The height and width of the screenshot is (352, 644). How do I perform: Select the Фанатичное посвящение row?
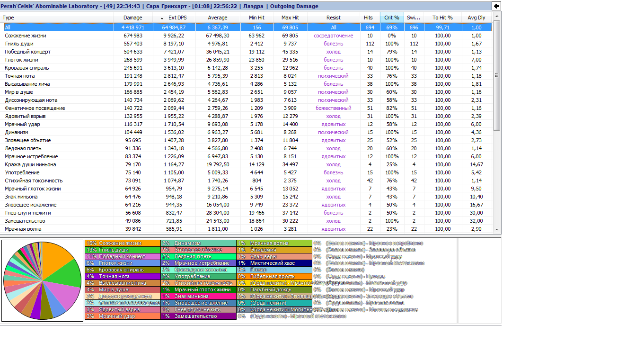pos(246,108)
